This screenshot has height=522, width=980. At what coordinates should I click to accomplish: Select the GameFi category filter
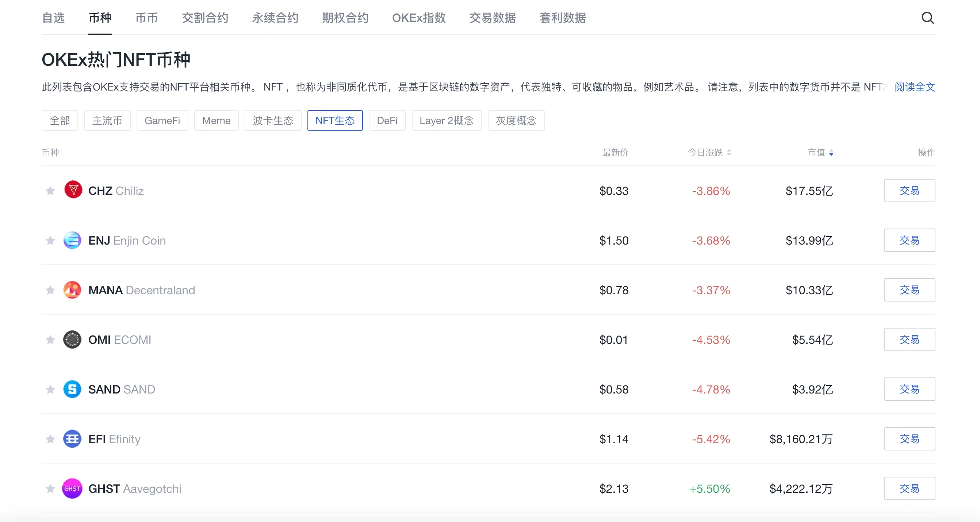[x=162, y=120]
